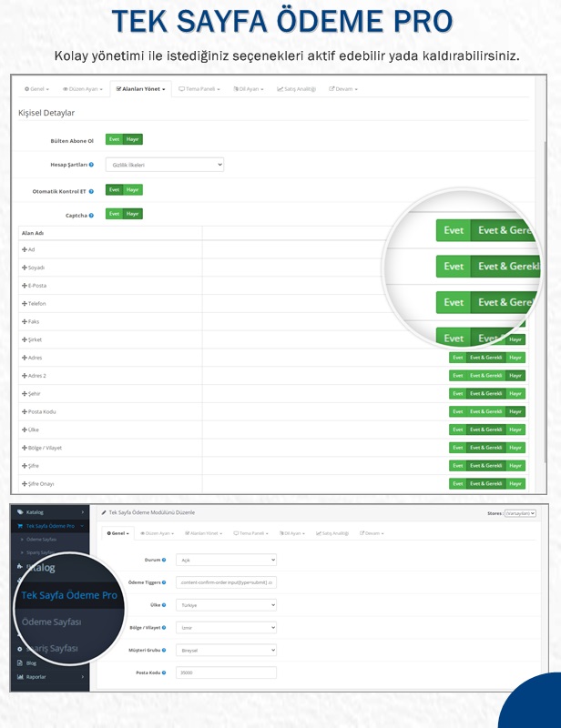561x728 pixels.
Task: Set Captcha toggle to Hayır
Action: [x=132, y=214]
